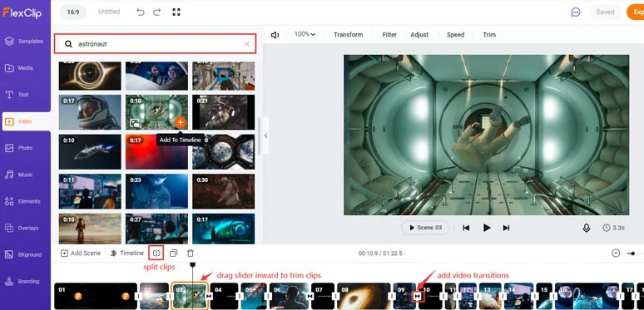The image size is (644, 310).
Task: Skip to the previous scene
Action: click(x=466, y=228)
